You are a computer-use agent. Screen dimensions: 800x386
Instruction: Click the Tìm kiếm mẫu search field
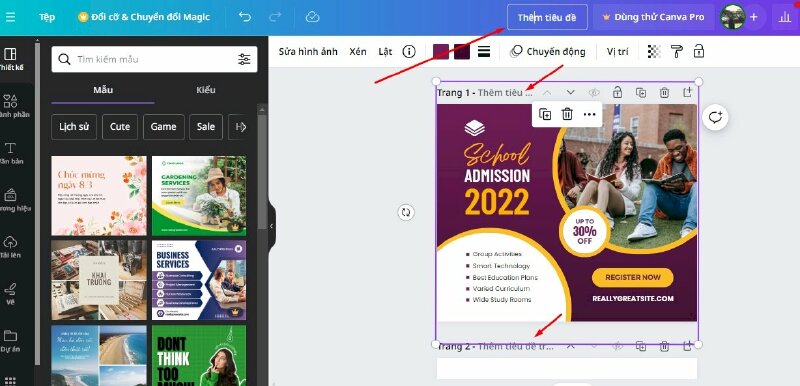pos(154,59)
